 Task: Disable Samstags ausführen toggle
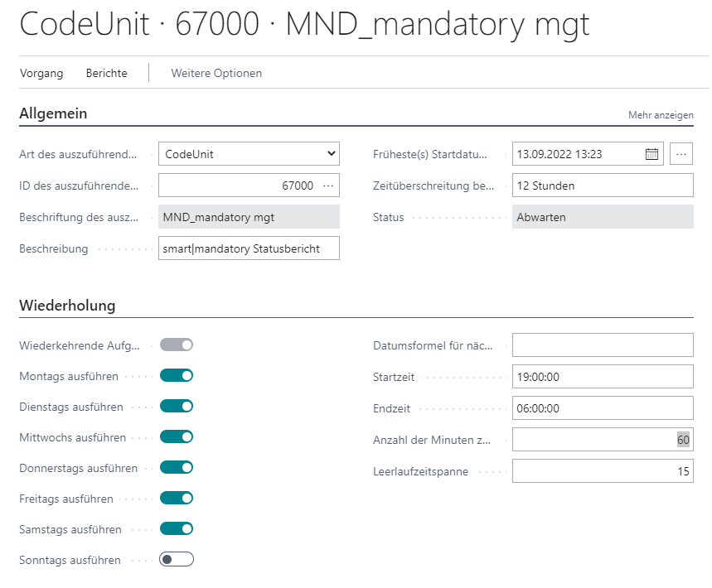click(x=177, y=529)
